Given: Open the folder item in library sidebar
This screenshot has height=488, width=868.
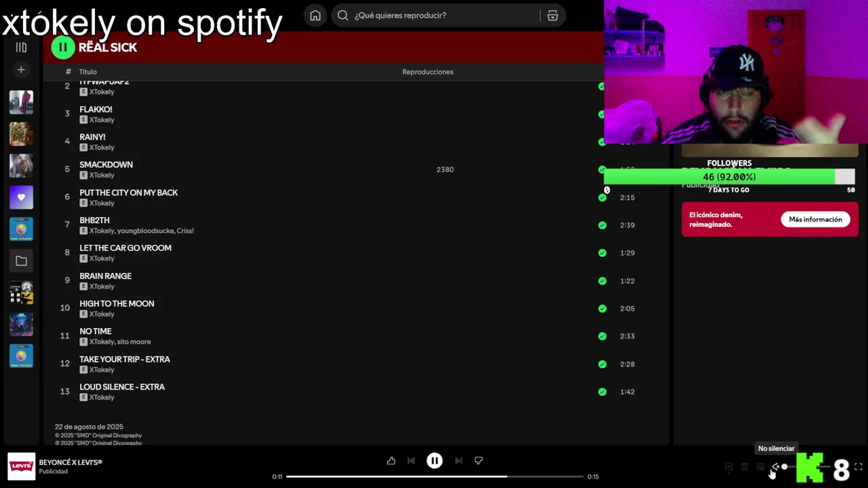Looking at the screenshot, I should pos(21,261).
